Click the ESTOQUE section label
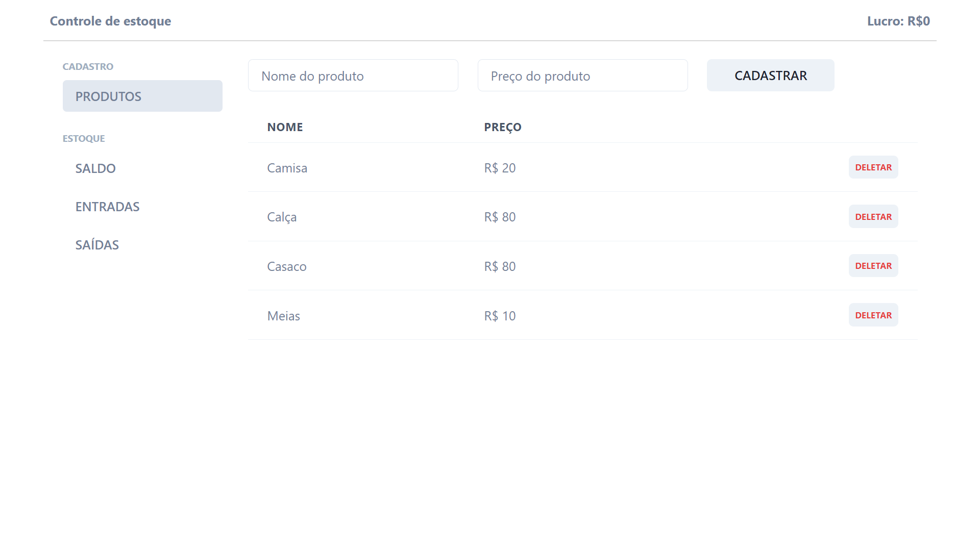 point(84,138)
